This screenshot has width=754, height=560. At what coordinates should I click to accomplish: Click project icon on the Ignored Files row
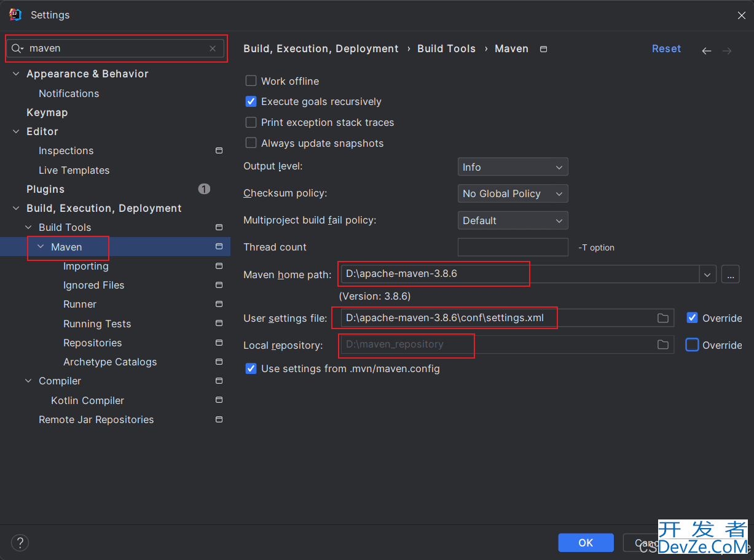(219, 285)
